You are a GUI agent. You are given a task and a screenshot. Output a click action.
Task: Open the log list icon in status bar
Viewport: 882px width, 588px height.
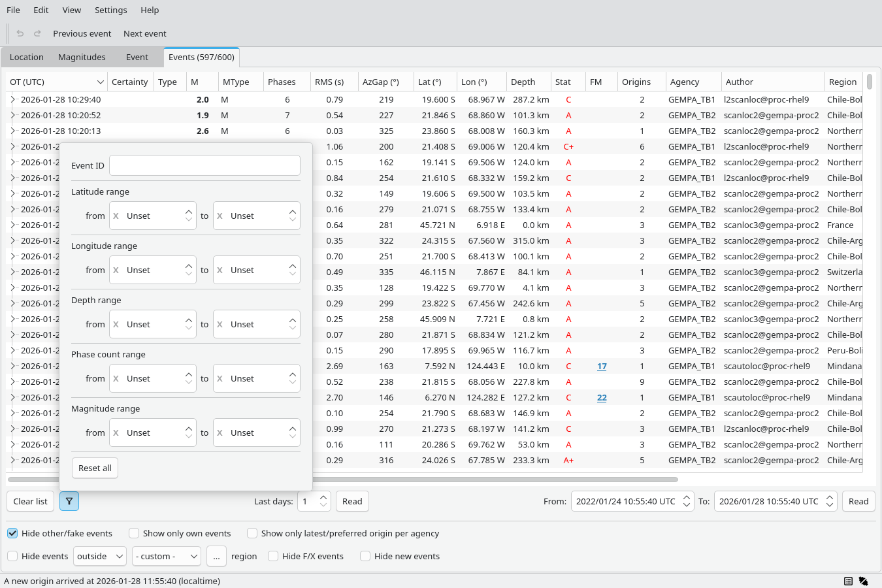click(x=848, y=581)
